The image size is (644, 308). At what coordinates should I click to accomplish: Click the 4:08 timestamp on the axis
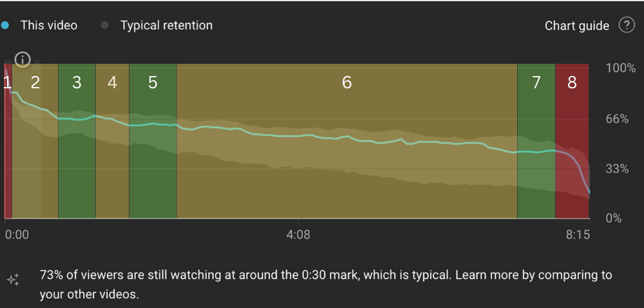click(299, 235)
